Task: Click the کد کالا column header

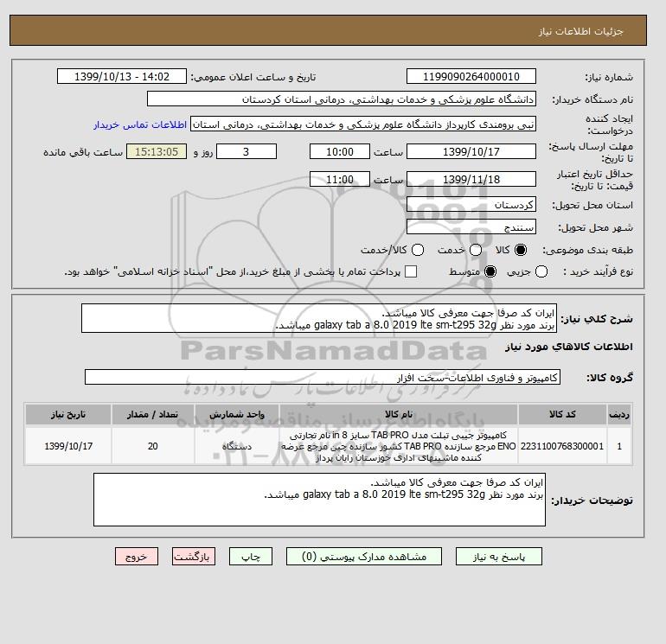Action: (x=562, y=414)
